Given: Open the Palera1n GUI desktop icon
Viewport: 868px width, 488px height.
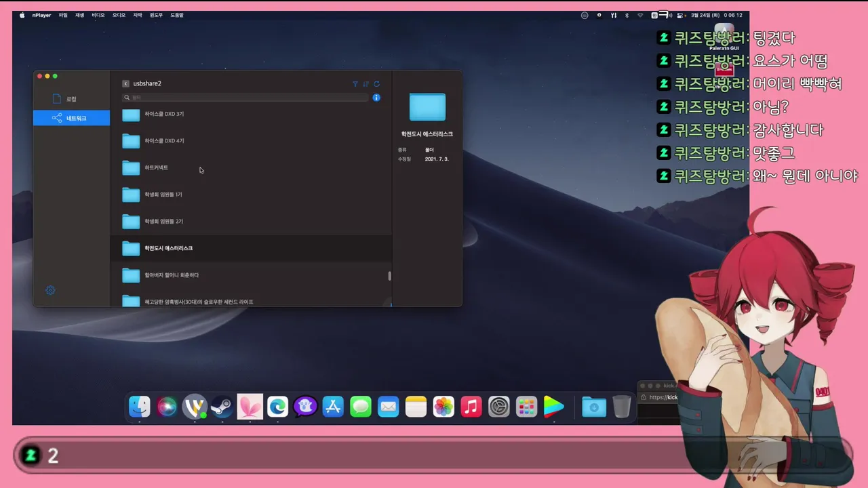Looking at the screenshot, I should point(724,37).
